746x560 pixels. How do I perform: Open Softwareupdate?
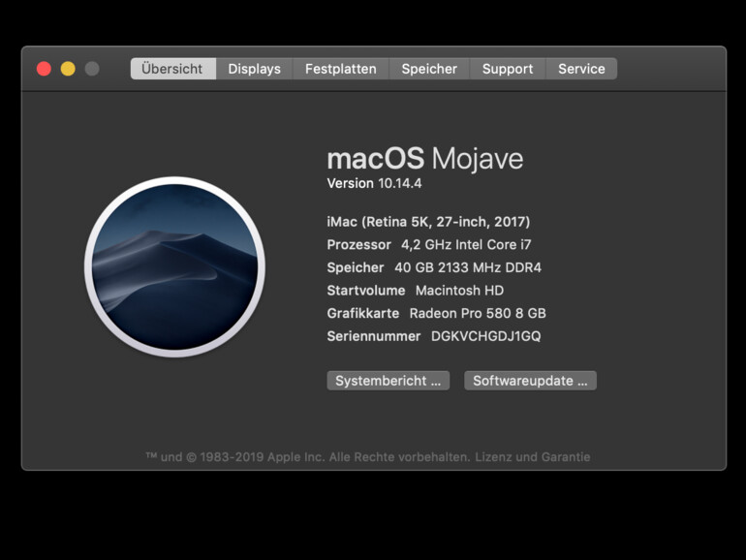tap(530, 381)
